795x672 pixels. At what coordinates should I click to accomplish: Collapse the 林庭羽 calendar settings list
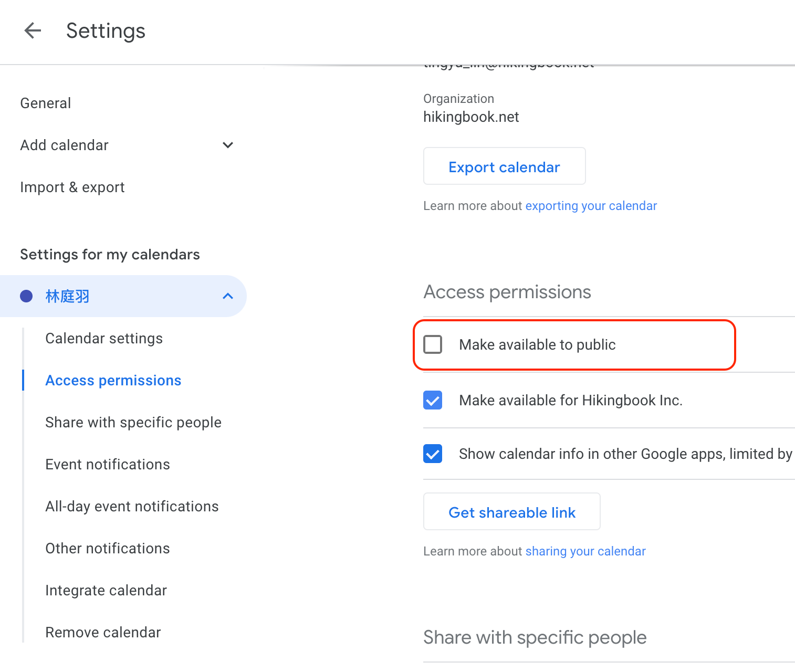(x=227, y=297)
